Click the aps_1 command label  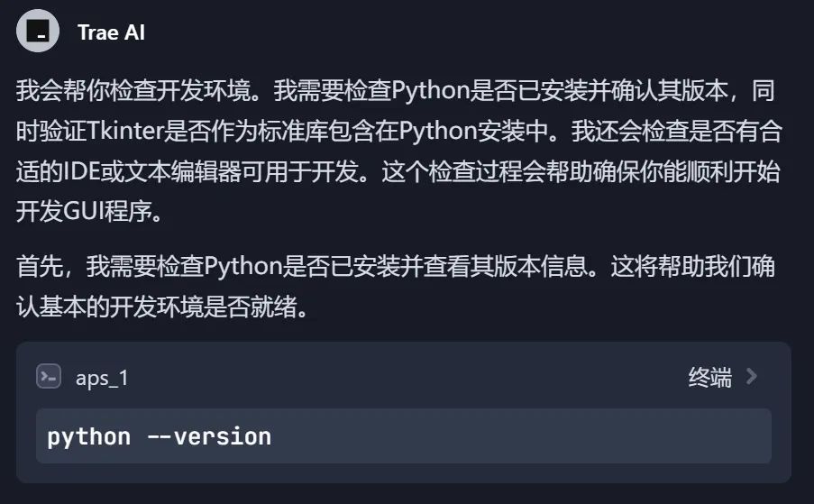102,378
